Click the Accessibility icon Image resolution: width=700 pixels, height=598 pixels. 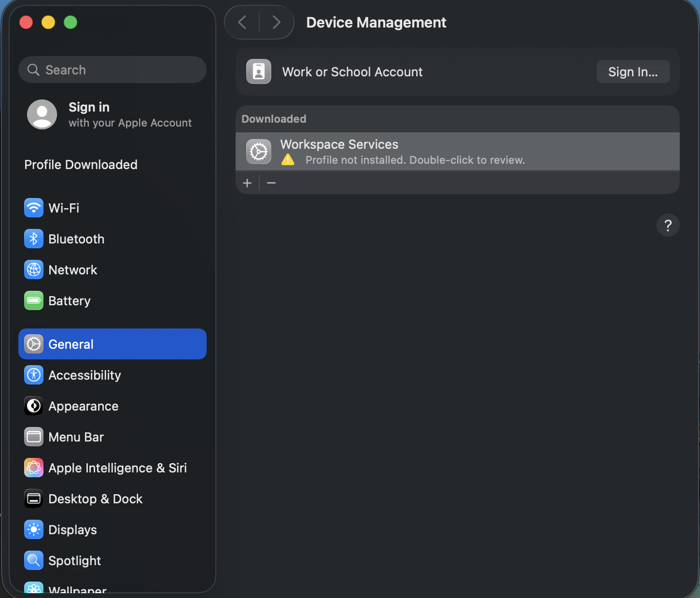click(33, 375)
